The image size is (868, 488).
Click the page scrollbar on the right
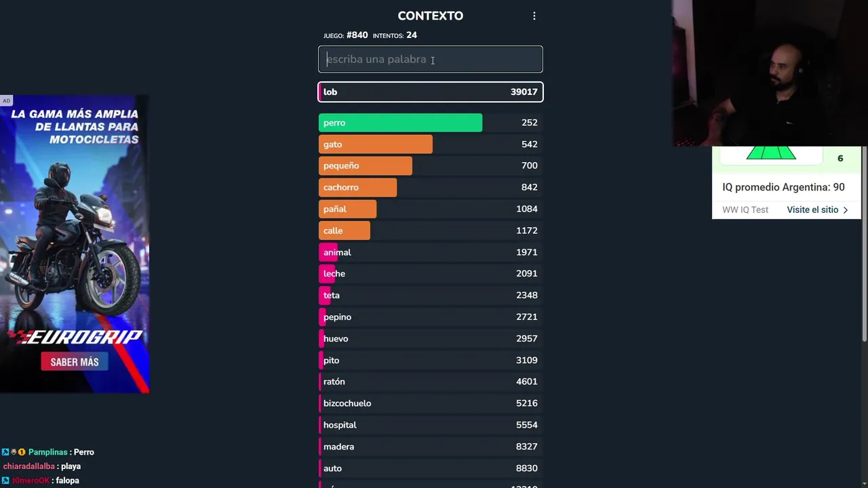point(864,244)
